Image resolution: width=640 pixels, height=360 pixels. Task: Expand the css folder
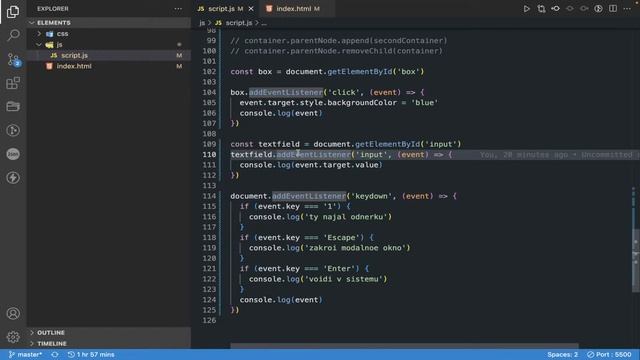[x=109, y=33]
